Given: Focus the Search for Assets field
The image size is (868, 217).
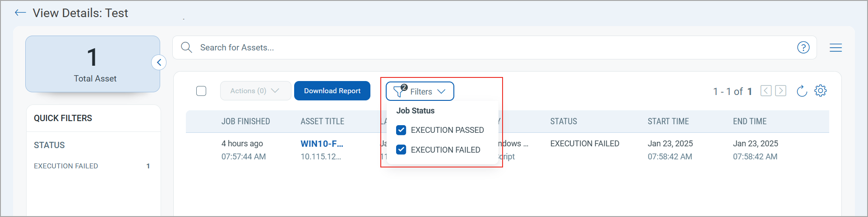Looking at the screenshot, I should point(494,47).
